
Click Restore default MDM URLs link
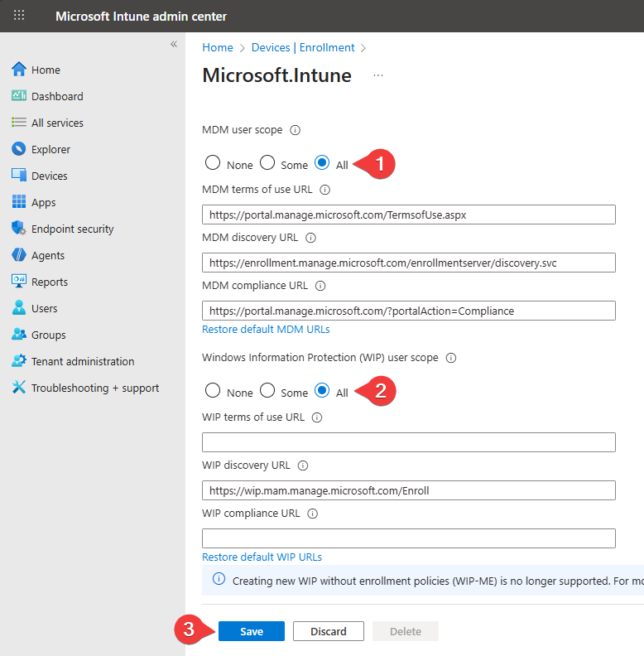click(x=266, y=330)
